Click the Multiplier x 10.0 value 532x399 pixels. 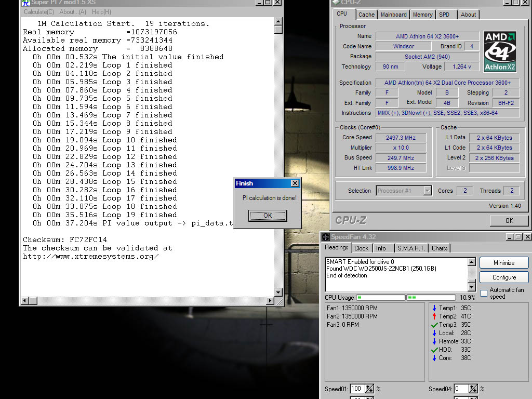coord(401,148)
